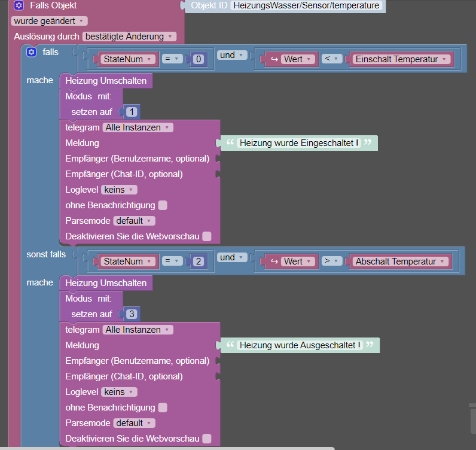Enable second 'Deaktivieren Sie die Webvorschau' checkbox
This screenshot has height=450, width=476.
point(207,439)
